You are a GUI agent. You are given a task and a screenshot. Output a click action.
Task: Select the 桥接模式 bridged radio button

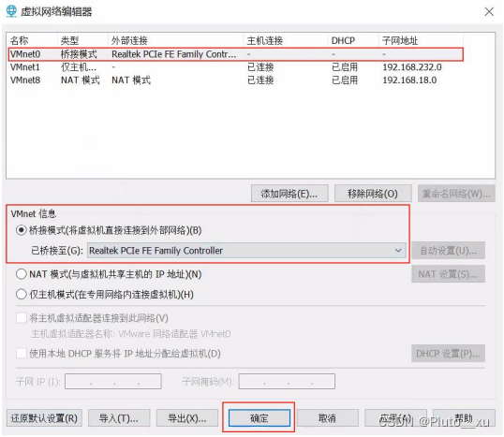(22, 230)
